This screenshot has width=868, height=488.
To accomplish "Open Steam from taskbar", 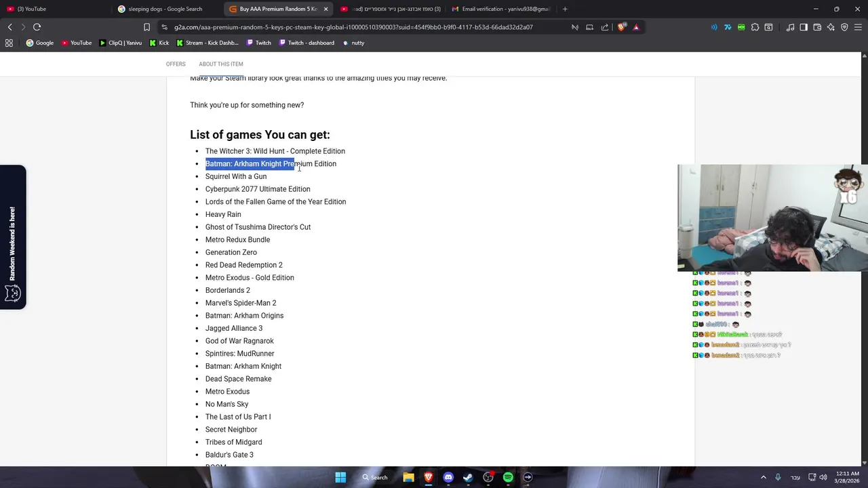I will (x=468, y=477).
